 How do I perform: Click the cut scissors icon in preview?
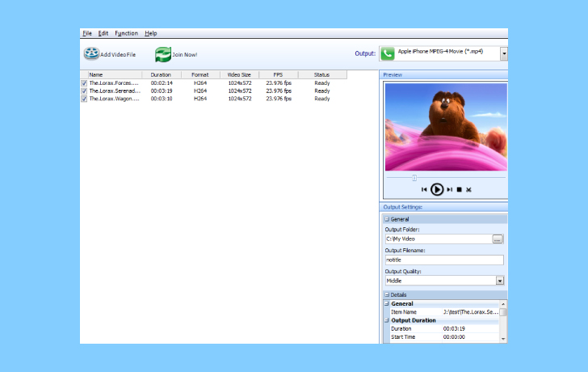tap(468, 190)
